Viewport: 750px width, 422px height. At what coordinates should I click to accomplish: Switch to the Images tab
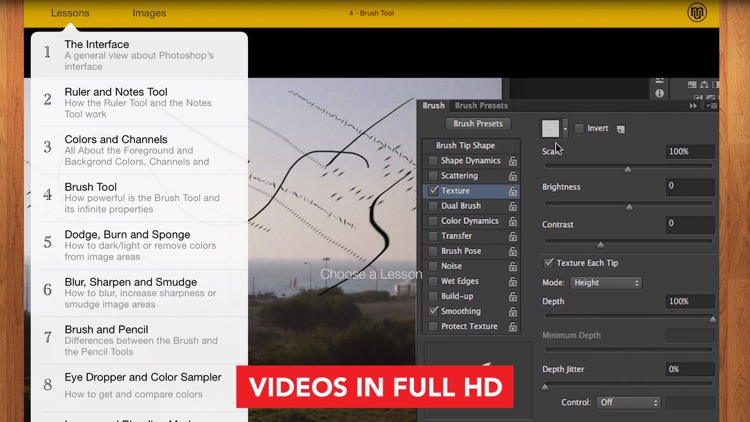(x=149, y=13)
